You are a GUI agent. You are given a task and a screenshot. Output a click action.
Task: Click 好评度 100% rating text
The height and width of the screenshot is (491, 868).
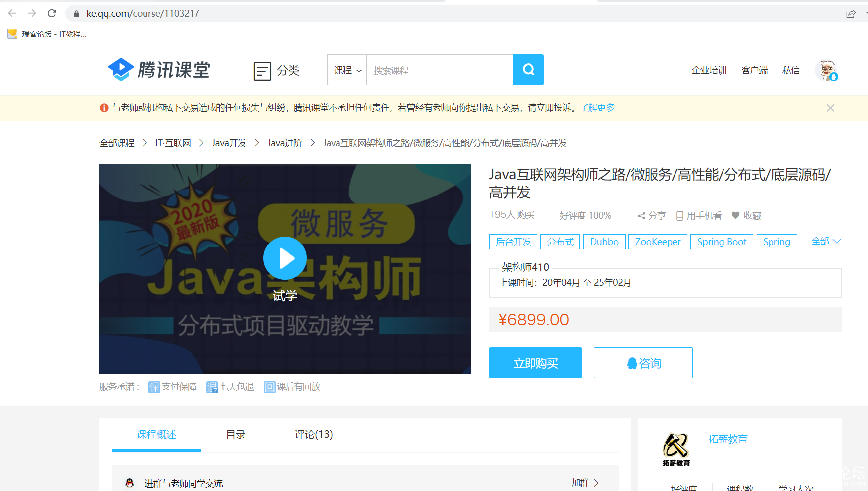pos(585,215)
